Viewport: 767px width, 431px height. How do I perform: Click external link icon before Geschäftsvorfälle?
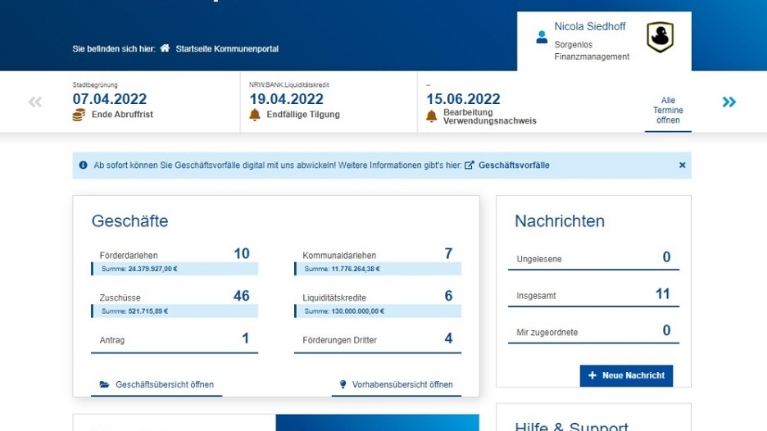click(469, 165)
